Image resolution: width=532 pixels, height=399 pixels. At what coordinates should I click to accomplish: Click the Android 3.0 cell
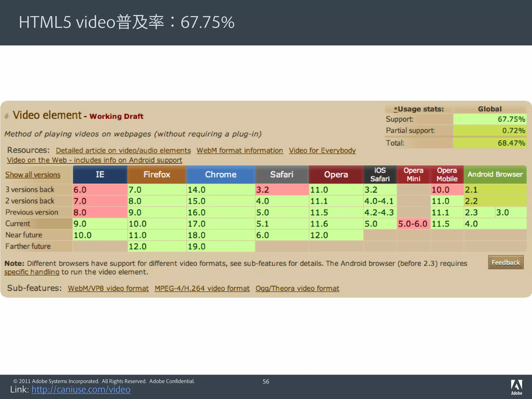(x=511, y=212)
